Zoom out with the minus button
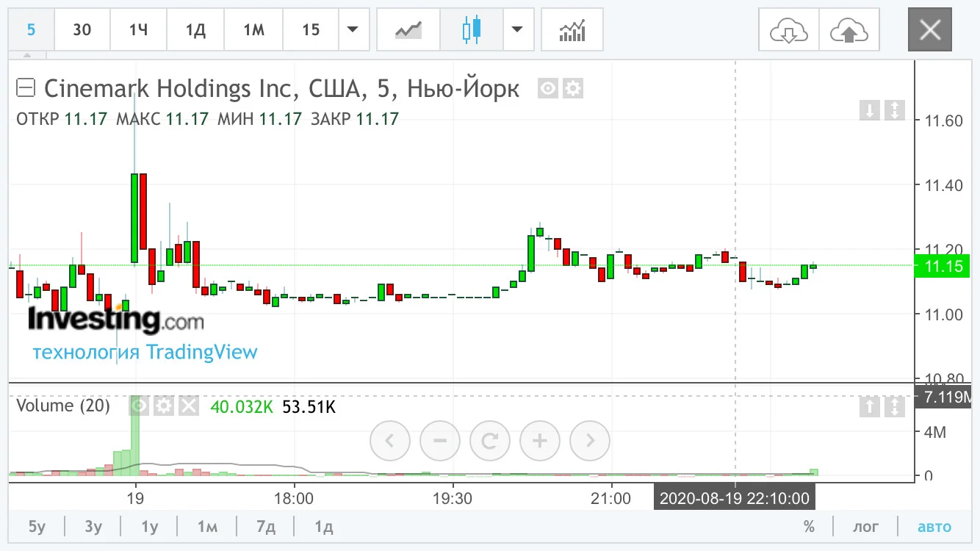Viewport: 980px width, 551px height. click(x=440, y=441)
